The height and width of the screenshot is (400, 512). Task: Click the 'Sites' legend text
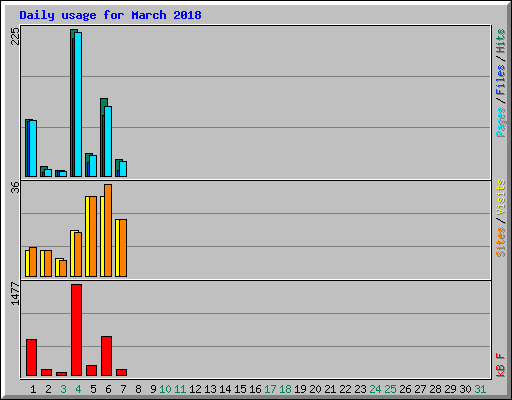point(500,242)
